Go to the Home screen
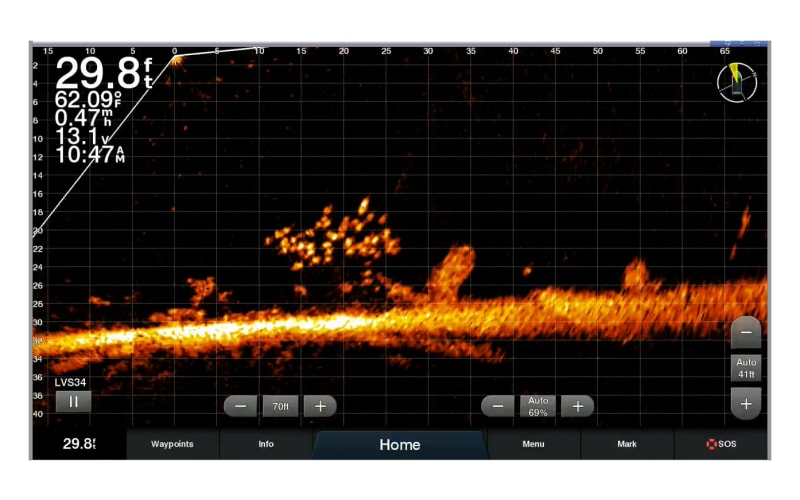Screen dimensions: 800x500 point(399,444)
